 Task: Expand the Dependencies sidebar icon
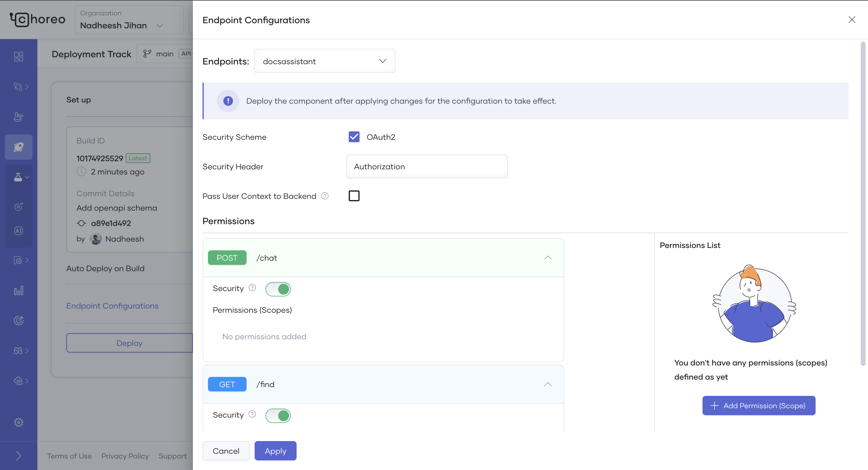[18, 86]
